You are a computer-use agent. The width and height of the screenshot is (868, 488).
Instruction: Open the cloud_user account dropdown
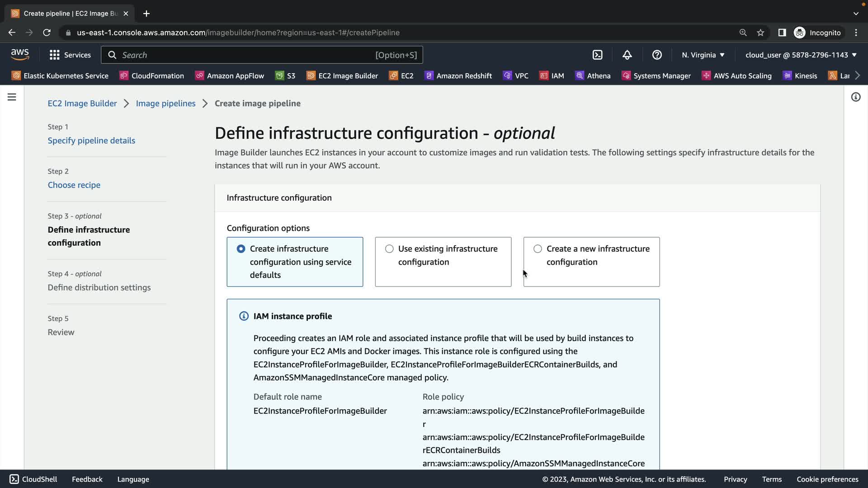tap(801, 55)
